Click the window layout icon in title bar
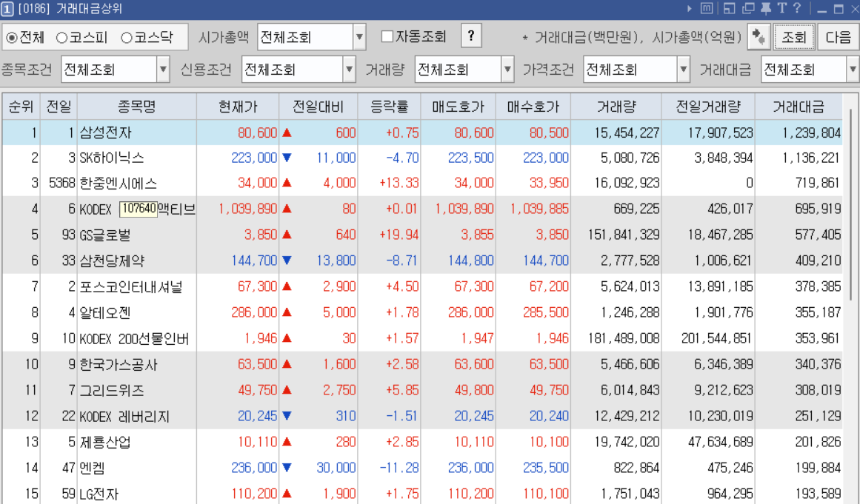Image resolution: width=860 pixels, height=504 pixels. 729,9
